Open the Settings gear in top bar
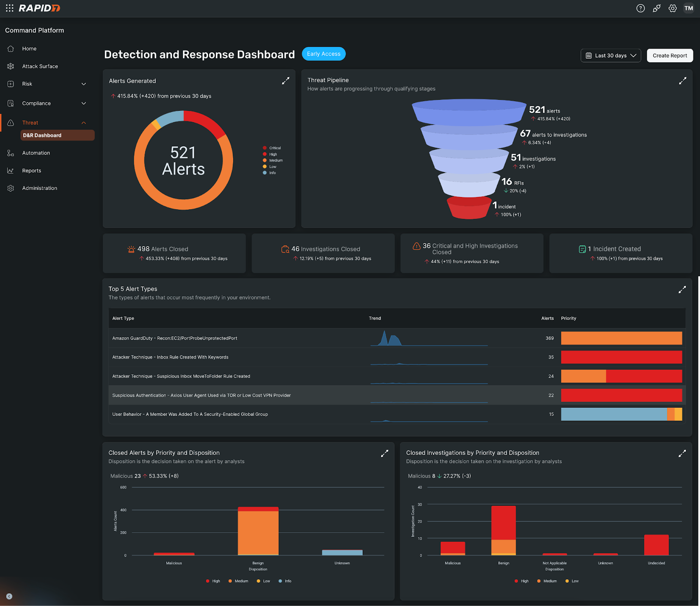Image resolution: width=700 pixels, height=606 pixels. tap(672, 8)
